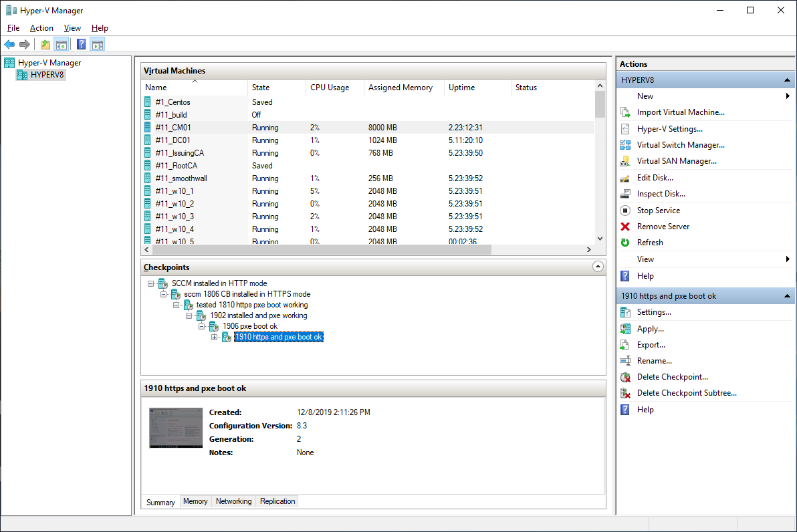Select the #11_w10_3 virtual machine row
The height and width of the screenshot is (532, 797).
[x=368, y=217]
